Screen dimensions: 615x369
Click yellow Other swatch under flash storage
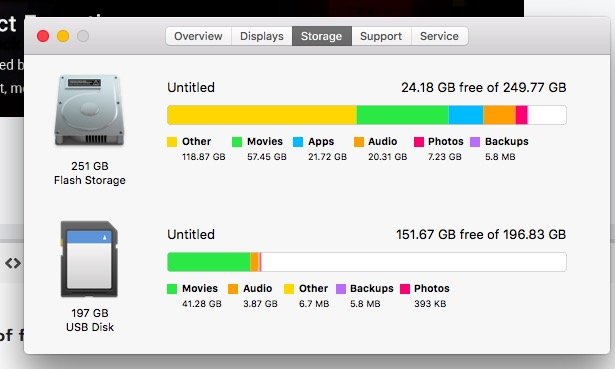click(x=172, y=142)
